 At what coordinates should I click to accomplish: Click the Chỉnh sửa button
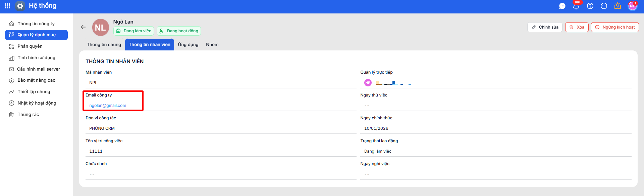pos(545,27)
